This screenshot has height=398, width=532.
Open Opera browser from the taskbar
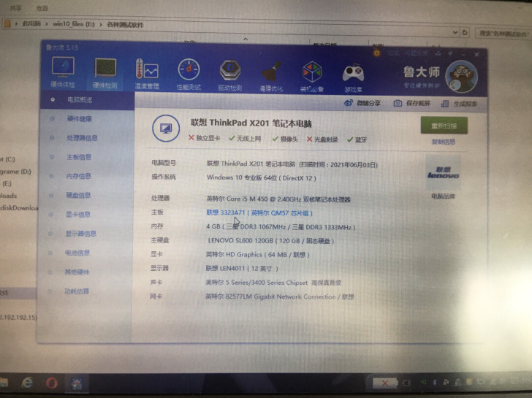click(52, 383)
